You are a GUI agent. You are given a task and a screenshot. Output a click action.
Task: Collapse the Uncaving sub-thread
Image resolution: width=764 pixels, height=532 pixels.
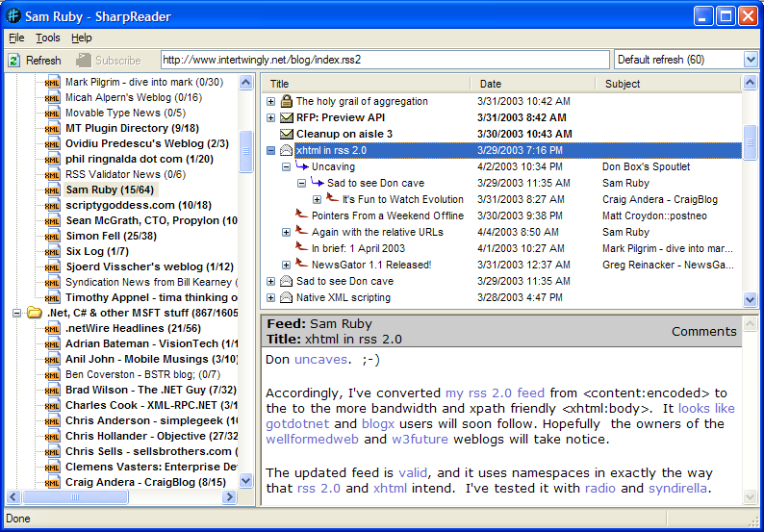[x=287, y=167]
